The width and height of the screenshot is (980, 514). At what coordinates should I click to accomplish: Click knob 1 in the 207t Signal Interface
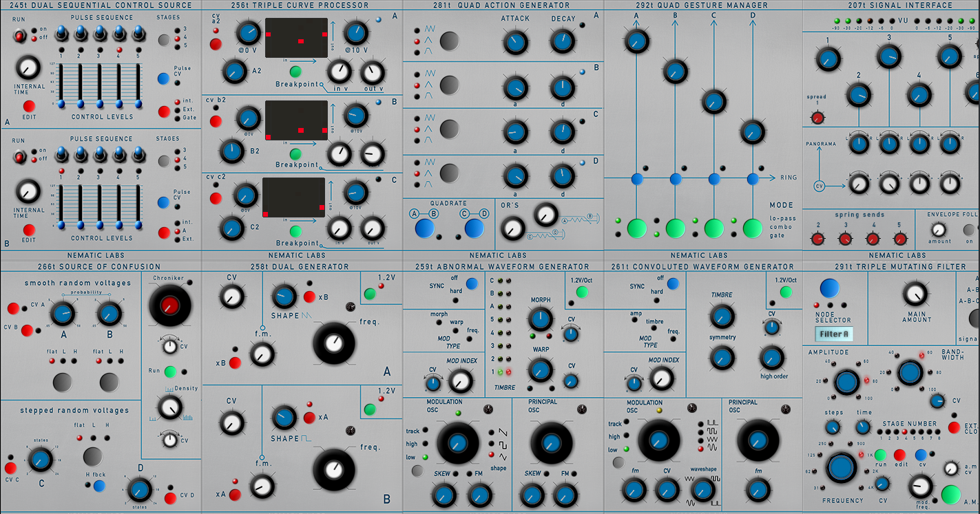tap(828, 59)
